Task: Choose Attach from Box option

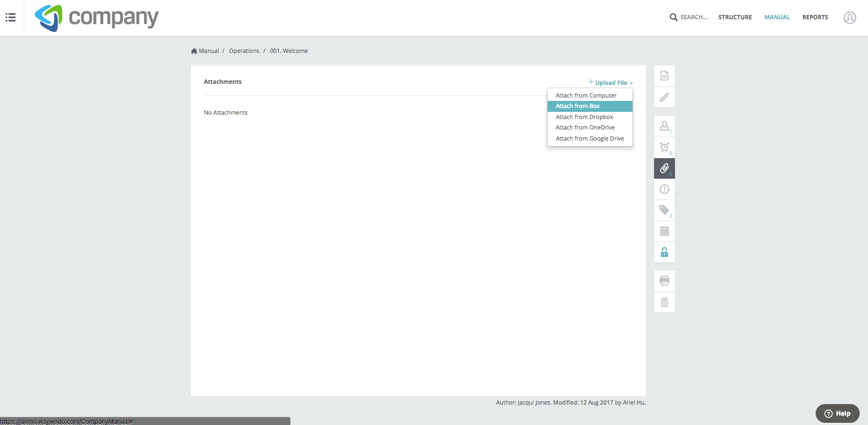Action: [577, 106]
